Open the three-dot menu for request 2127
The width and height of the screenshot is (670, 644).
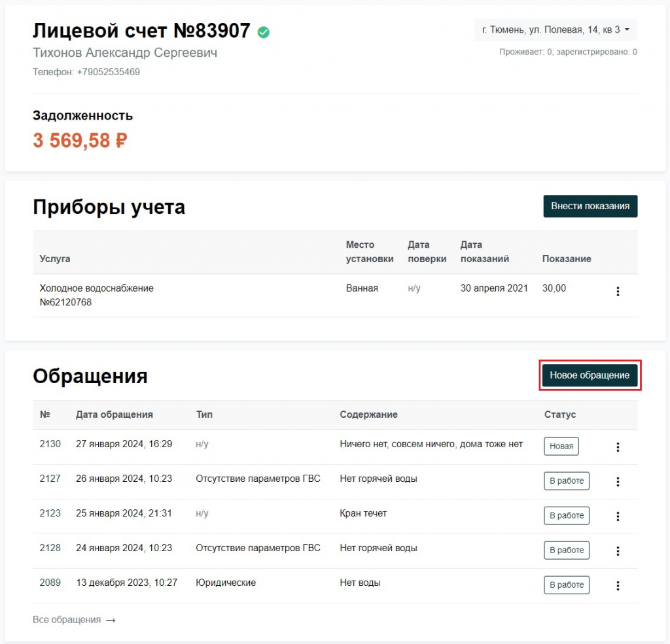[618, 481]
